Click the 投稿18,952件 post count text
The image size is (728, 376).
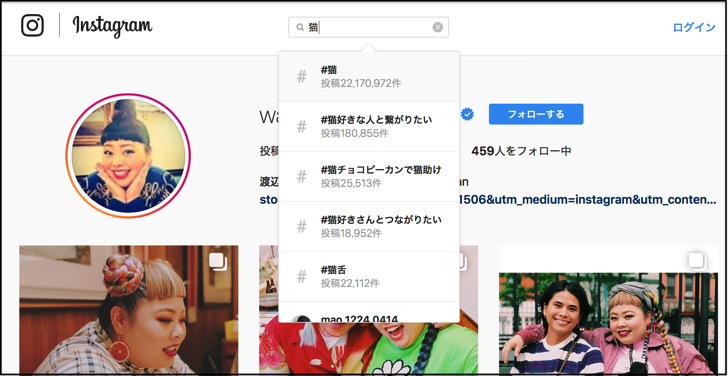[351, 233]
